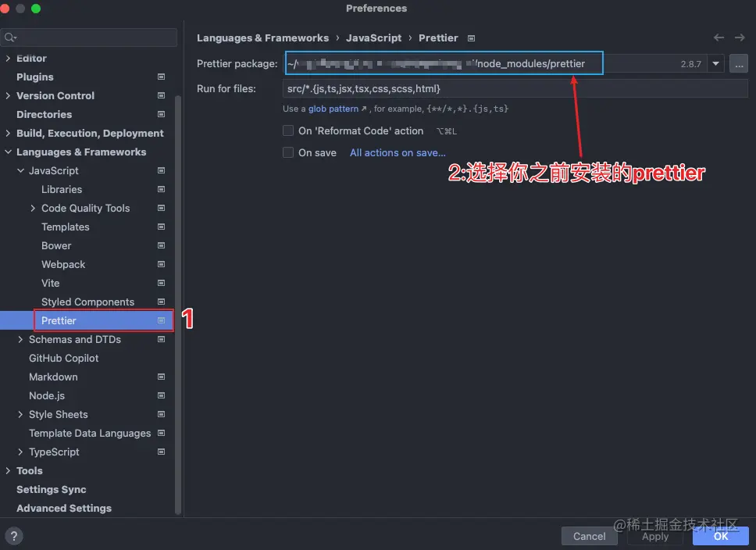Click the project-level icon beside Markdown
This screenshot has width=756, height=550.
point(161,377)
